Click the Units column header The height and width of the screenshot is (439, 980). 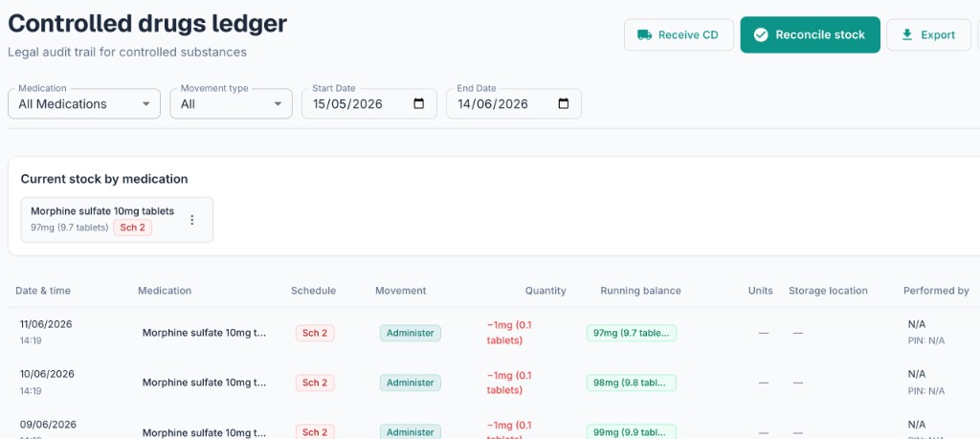(x=761, y=291)
